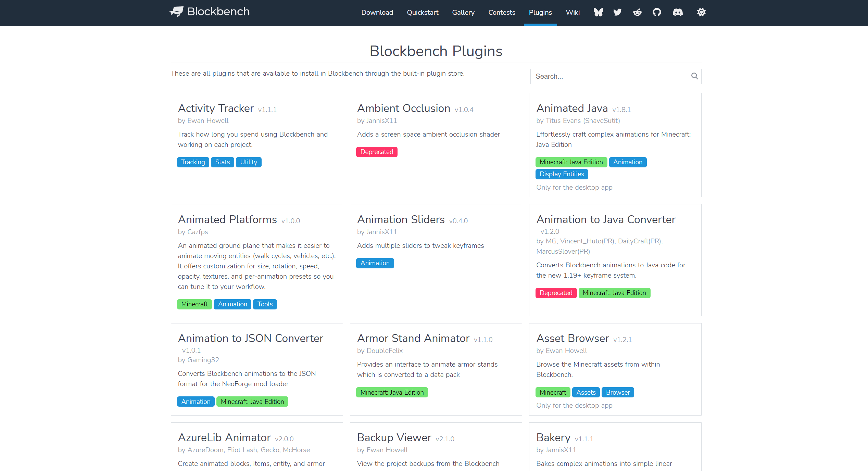Viewport: 868px width, 471px height.
Task: Open the GitHub icon link
Action: (657, 12)
